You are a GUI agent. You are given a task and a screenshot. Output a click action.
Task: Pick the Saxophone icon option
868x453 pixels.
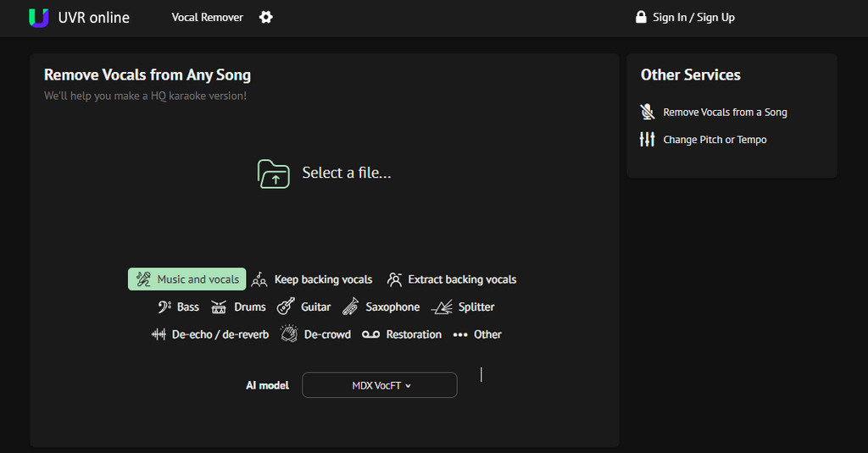point(350,307)
